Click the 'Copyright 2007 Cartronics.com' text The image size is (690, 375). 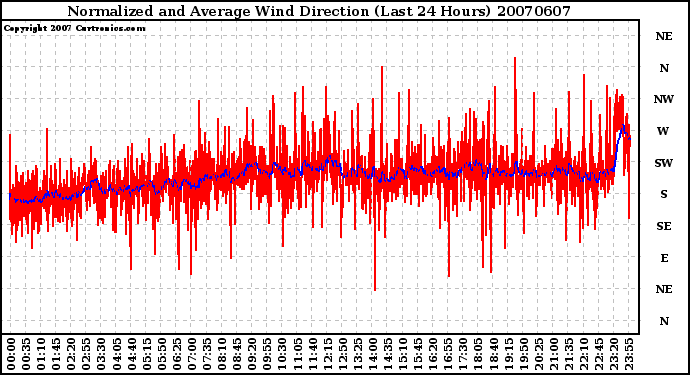[74, 28]
